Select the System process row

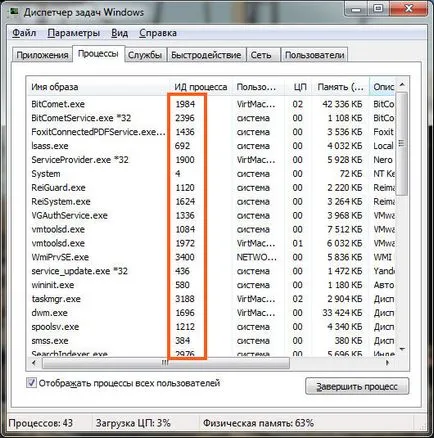coord(211,174)
